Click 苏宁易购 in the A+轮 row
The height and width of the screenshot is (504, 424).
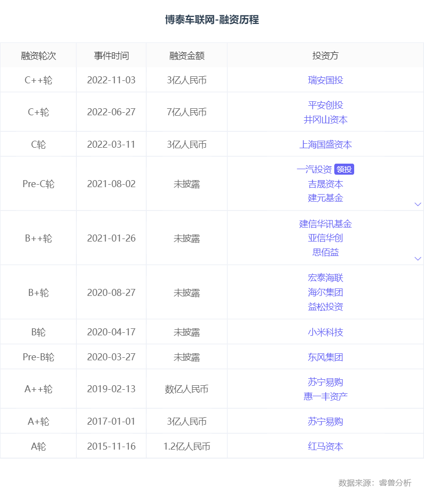pos(325,421)
